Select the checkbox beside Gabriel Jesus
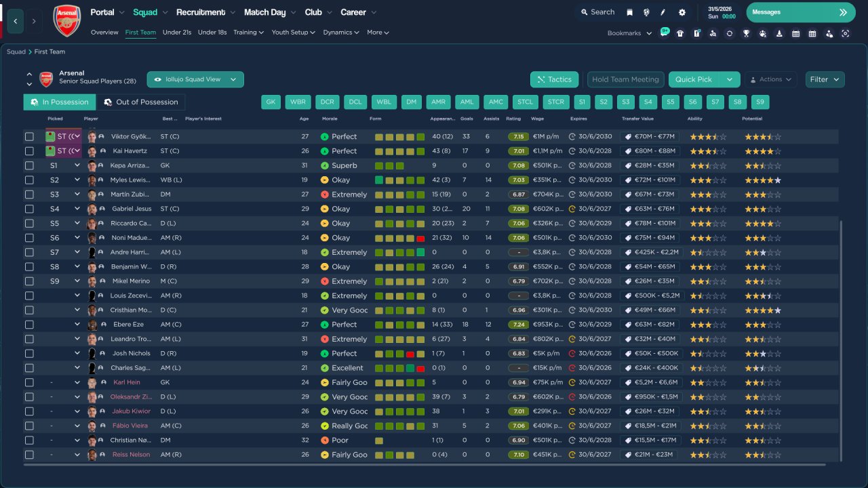 pyautogui.click(x=29, y=209)
